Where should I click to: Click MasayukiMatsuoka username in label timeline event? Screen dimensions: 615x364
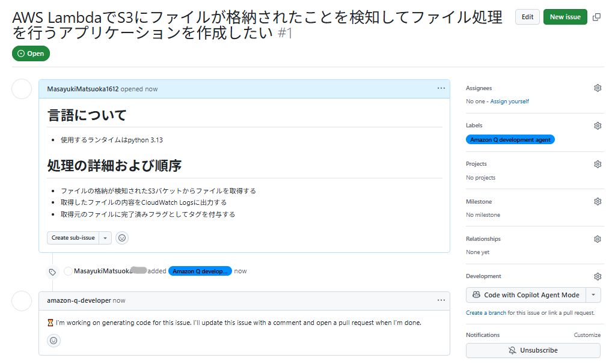tap(103, 271)
